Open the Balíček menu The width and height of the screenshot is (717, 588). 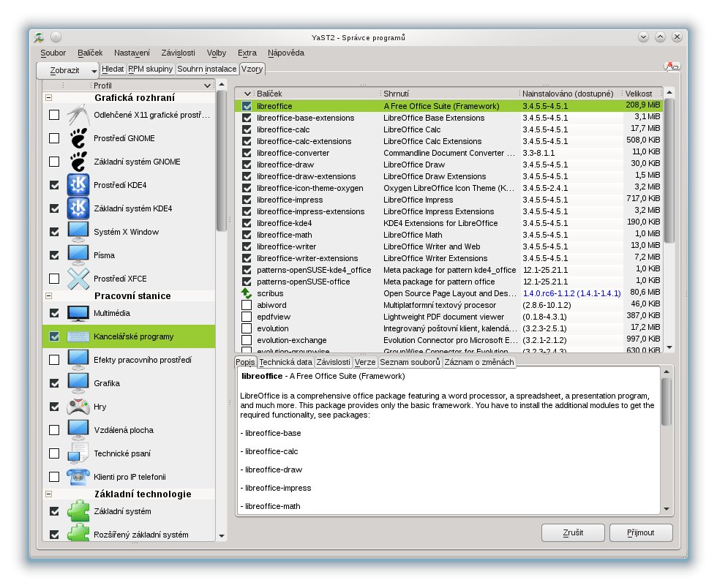89,53
